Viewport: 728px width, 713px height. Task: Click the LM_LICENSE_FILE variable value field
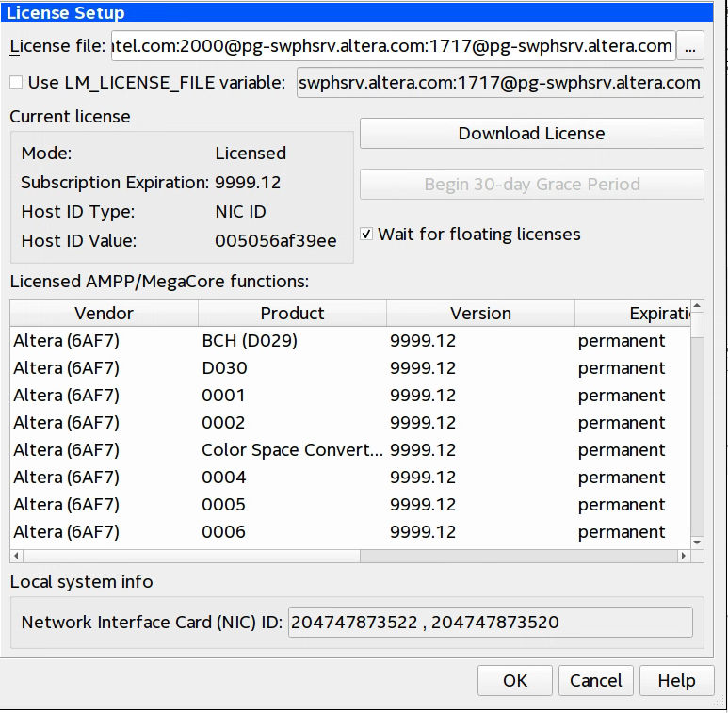pyautogui.click(x=500, y=83)
